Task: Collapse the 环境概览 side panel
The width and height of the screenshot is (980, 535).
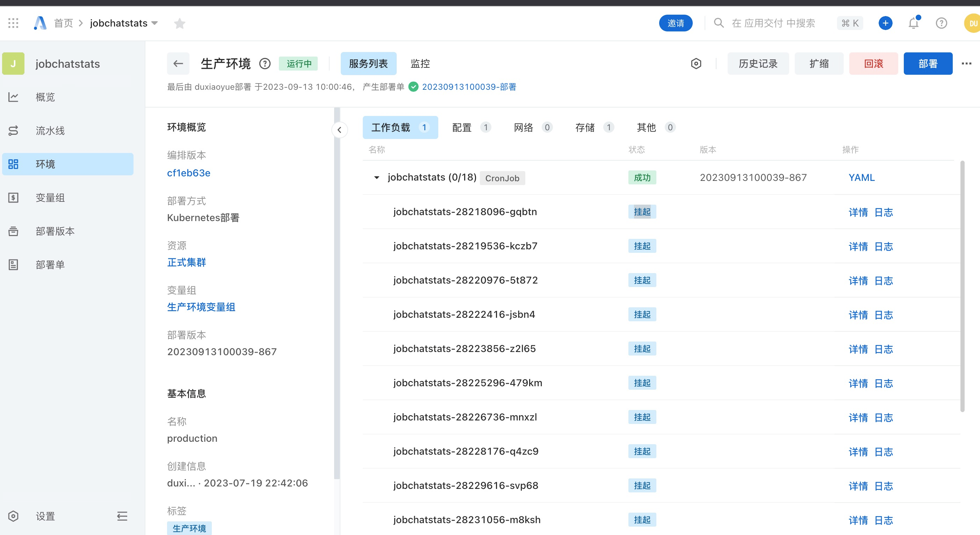Action: [339, 130]
